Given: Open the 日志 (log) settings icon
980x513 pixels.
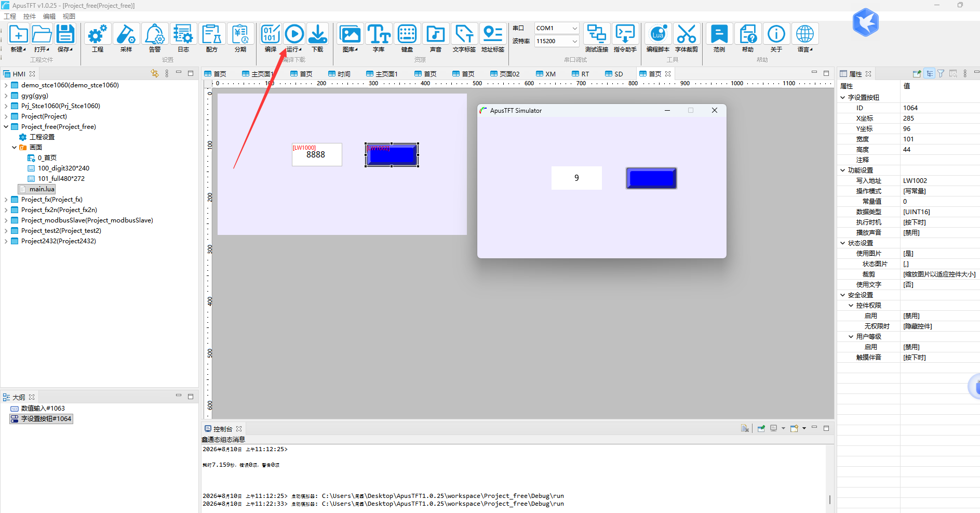Looking at the screenshot, I should [183, 34].
